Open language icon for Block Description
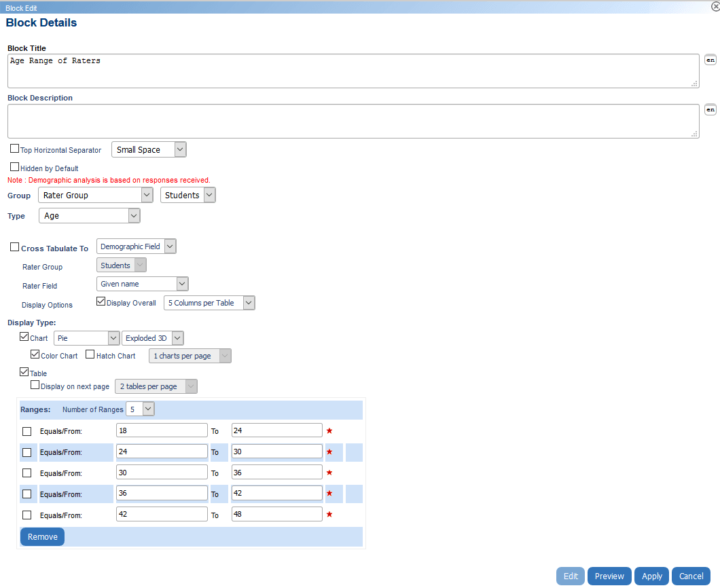This screenshot has width=720, height=588. (710, 110)
